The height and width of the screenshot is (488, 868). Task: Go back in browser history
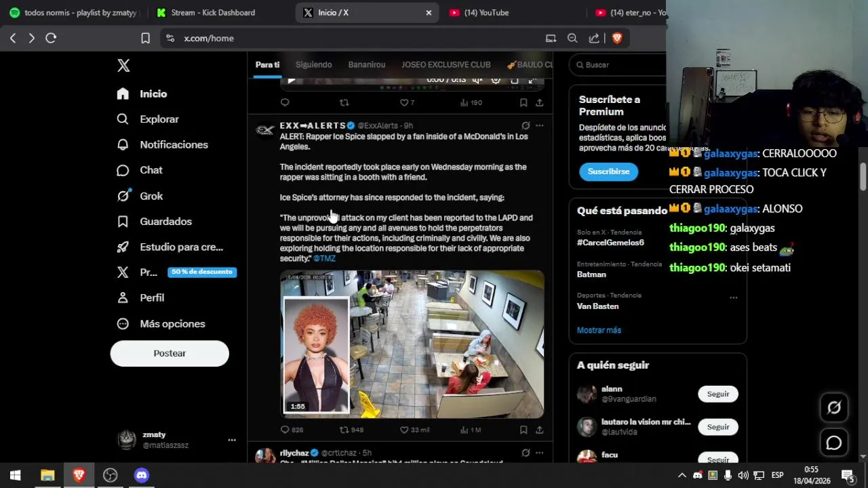13,39
